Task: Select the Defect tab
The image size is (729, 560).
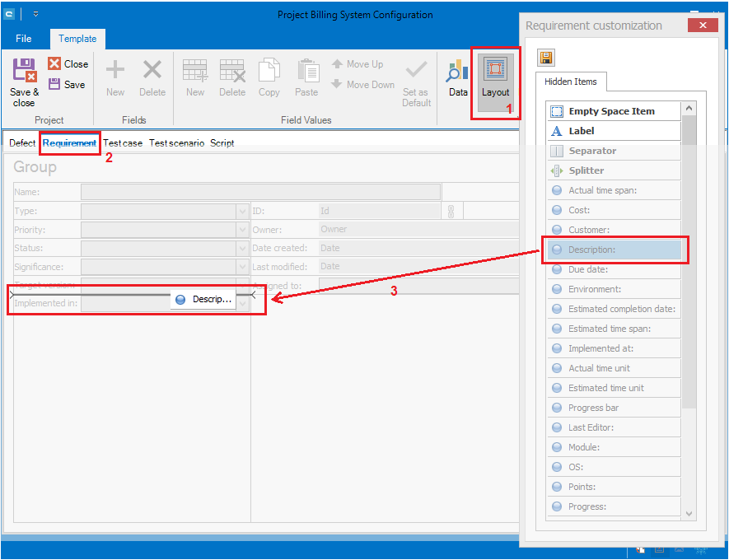Action: click(22, 143)
